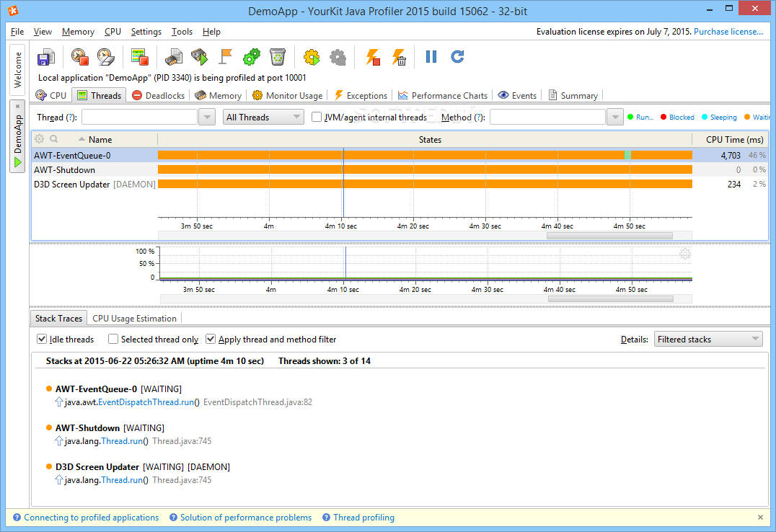Click the floppy-disk save snapshot icon
This screenshot has height=532, width=776.
[46, 57]
